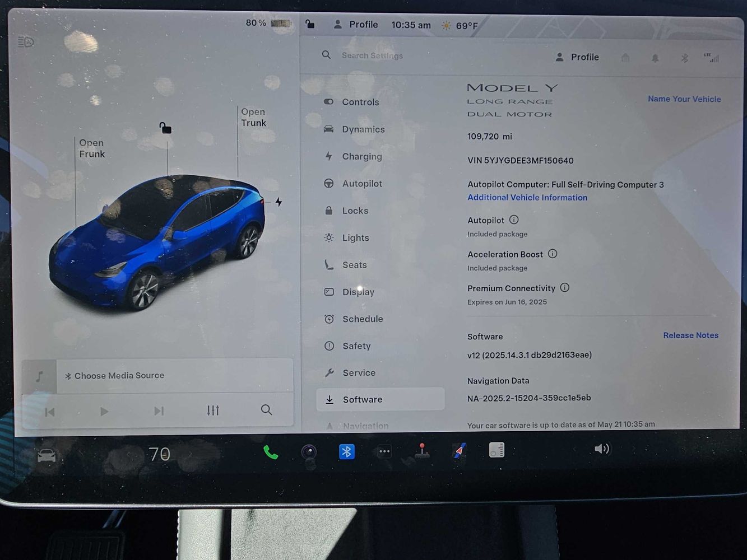This screenshot has height=560, width=747.
Task: Open Profile in the top status bar
Action: (x=355, y=25)
